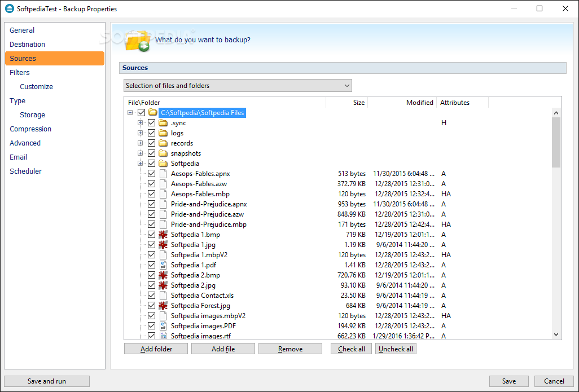Click the Softpedia images.mbpV2 file icon
The image size is (579, 392).
(x=163, y=316)
